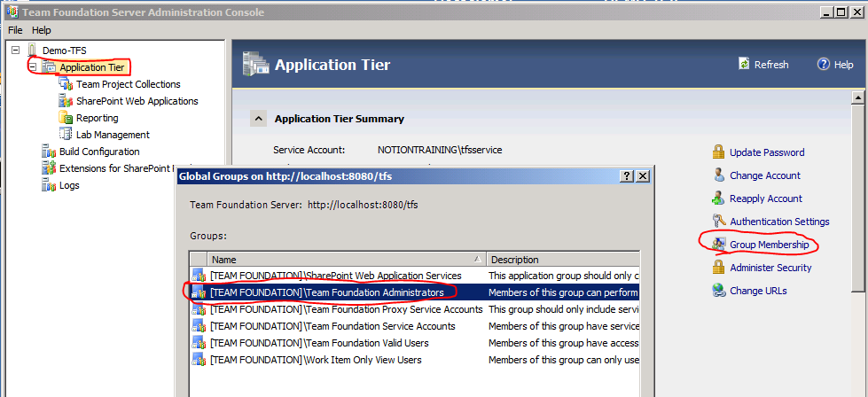868x397 pixels.
Task: Open the Change URLs link
Action: [758, 291]
